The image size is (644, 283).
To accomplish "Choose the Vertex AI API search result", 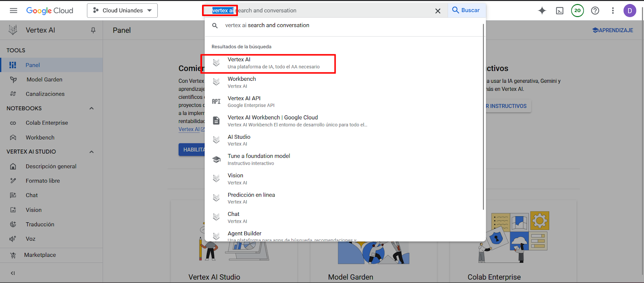I will 344,101.
